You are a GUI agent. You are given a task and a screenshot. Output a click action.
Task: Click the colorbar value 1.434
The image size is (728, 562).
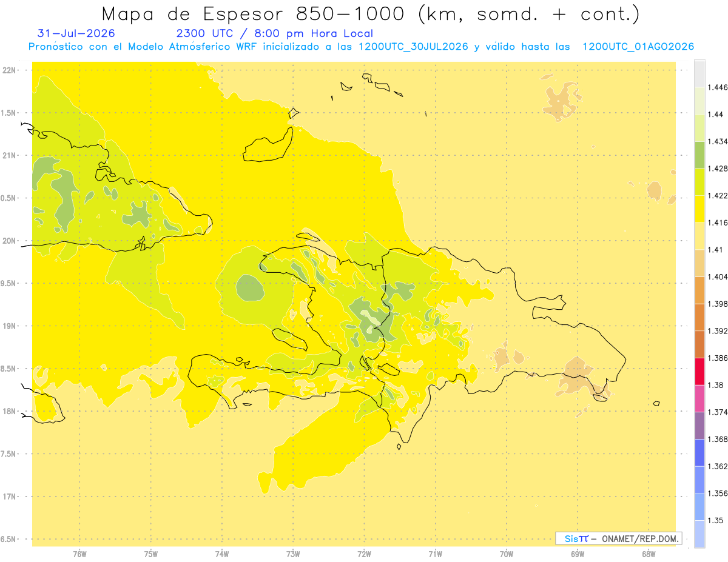point(718,141)
